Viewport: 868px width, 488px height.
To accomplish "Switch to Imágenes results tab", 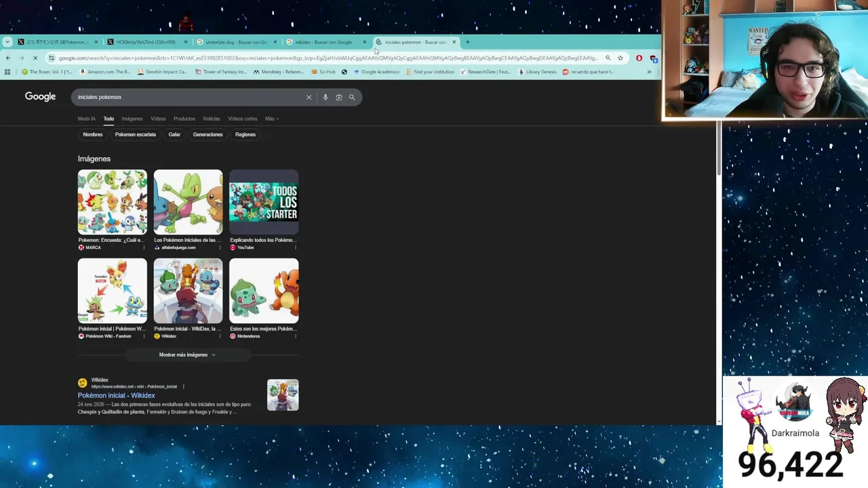I will (x=132, y=119).
